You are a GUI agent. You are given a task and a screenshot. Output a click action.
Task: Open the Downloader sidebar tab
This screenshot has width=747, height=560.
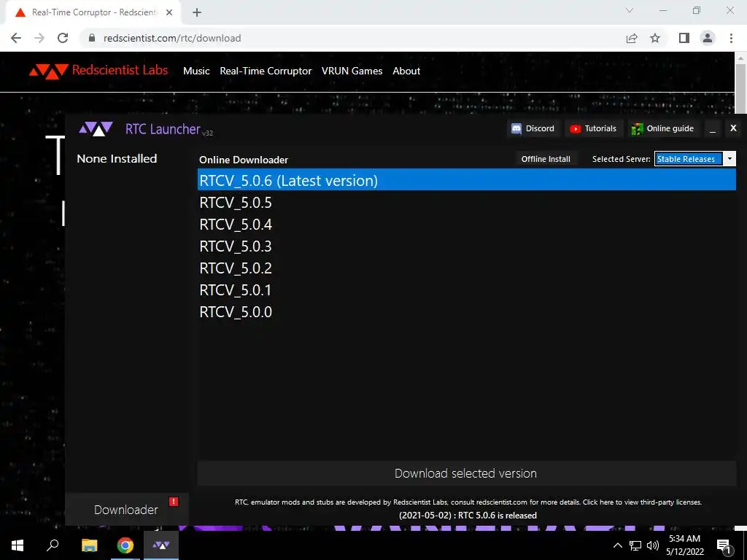(126, 510)
